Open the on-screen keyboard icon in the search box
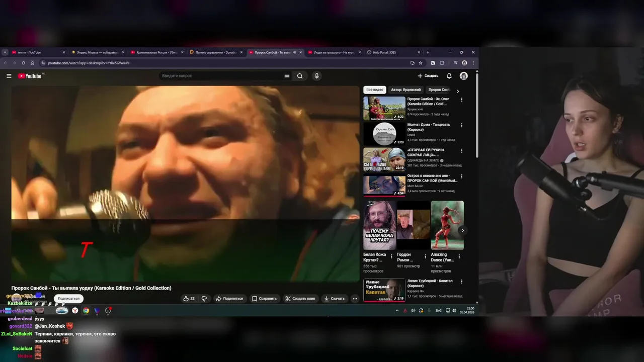 (x=287, y=76)
